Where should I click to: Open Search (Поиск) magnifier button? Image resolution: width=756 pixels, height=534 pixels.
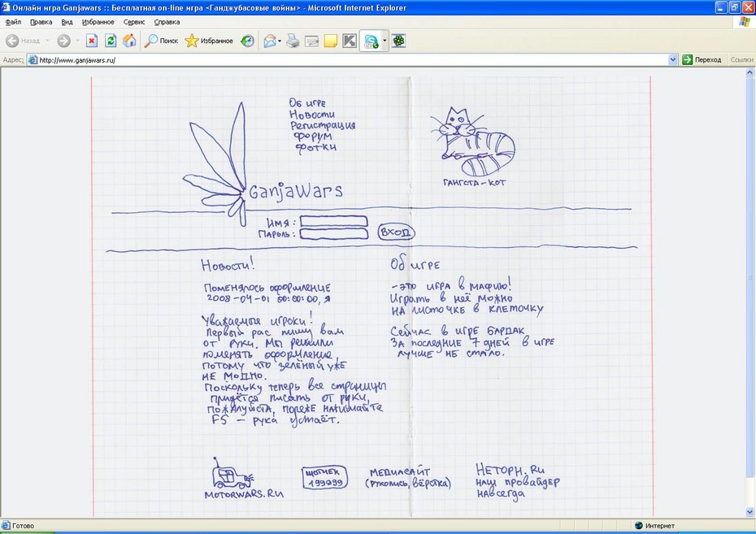162,41
